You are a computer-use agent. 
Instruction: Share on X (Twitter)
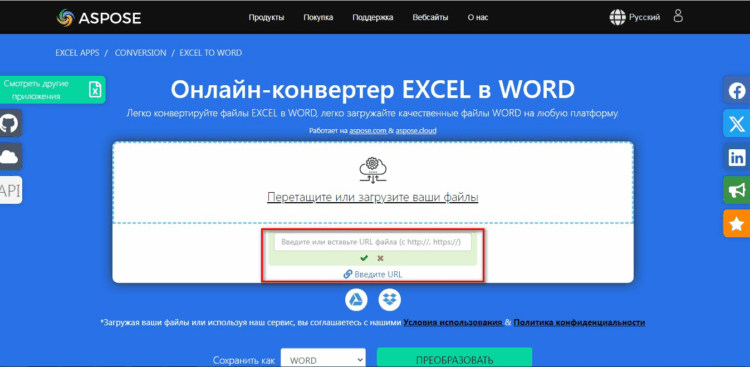point(737,123)
